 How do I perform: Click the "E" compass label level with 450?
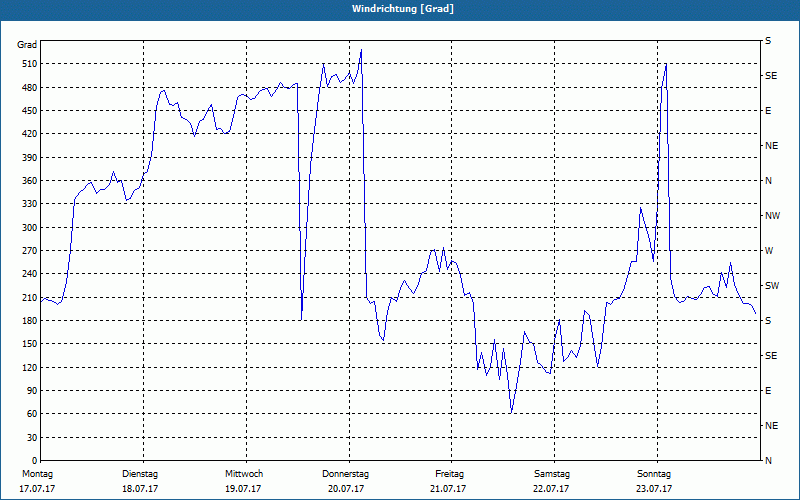pos(768,111)
